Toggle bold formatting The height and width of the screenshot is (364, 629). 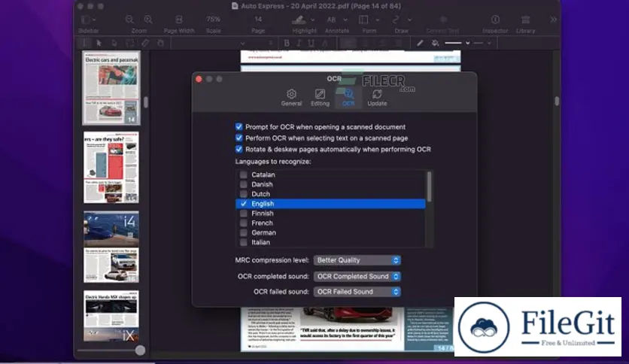pos(287,43)
